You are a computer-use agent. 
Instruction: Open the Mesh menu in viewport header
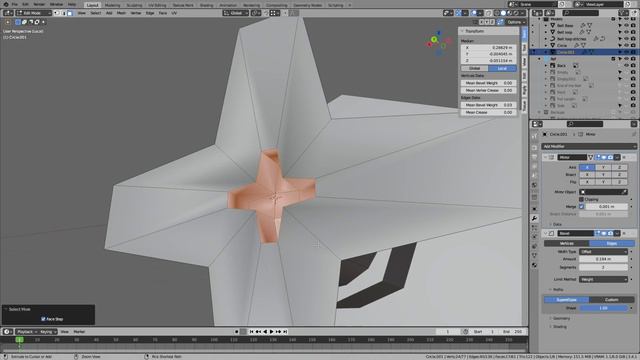122,13
